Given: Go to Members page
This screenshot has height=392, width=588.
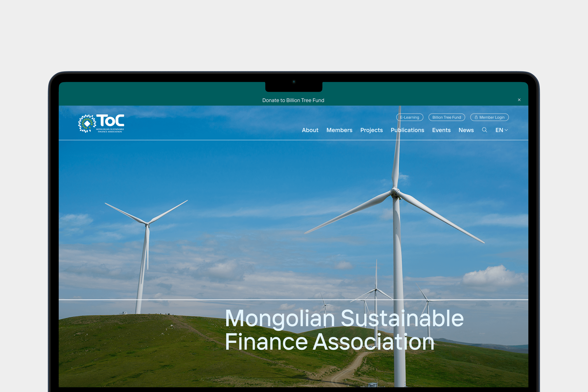Looking at the screenshot, I should [339, 130].
